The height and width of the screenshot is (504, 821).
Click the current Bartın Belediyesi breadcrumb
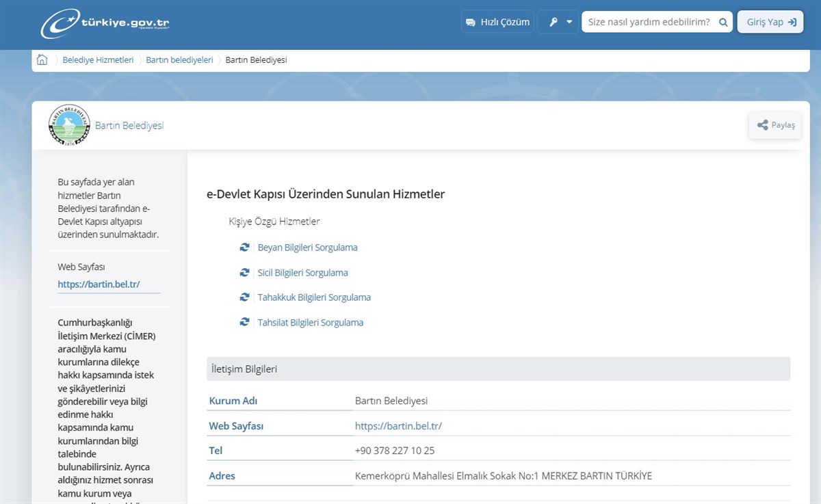[256, 60]
